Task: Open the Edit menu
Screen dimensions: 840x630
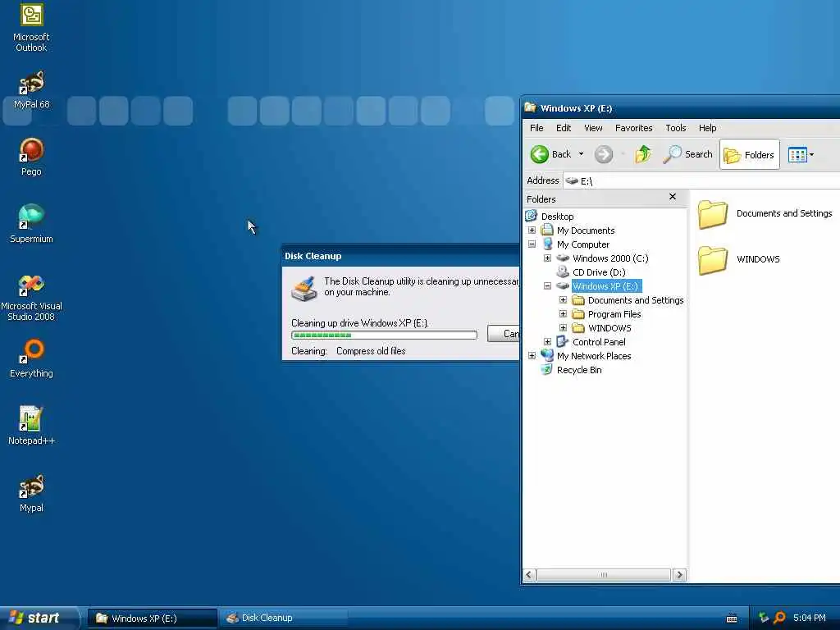Action: (x=564, y=128)
